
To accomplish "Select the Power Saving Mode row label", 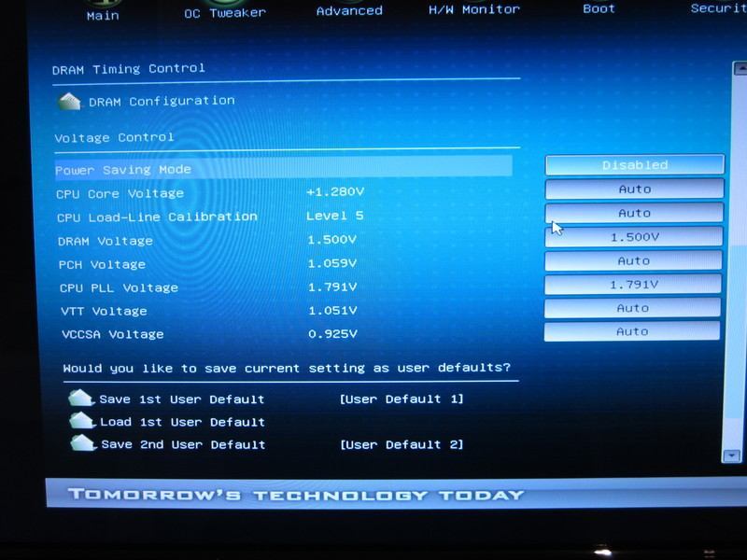I will [123, 170].
